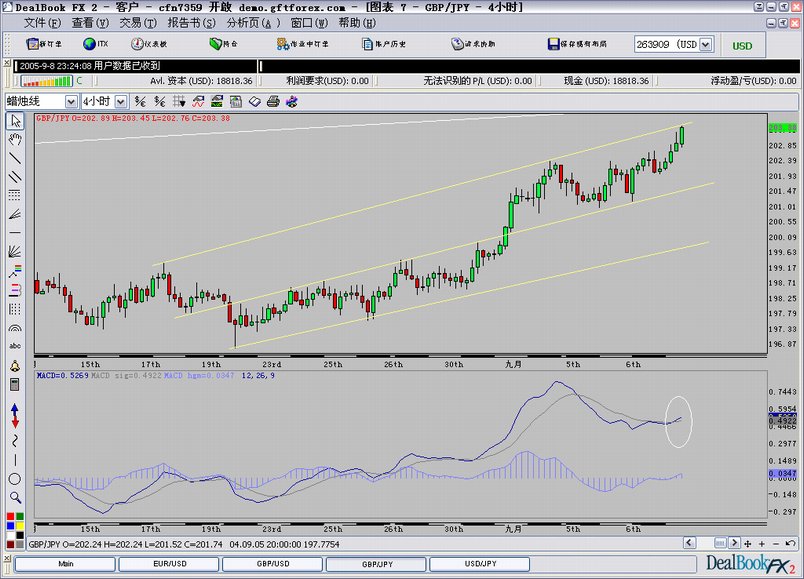Expand the account 263909 USD dropdown
Image resolution: width=804 pixels, height=579 pixels.
706,45
